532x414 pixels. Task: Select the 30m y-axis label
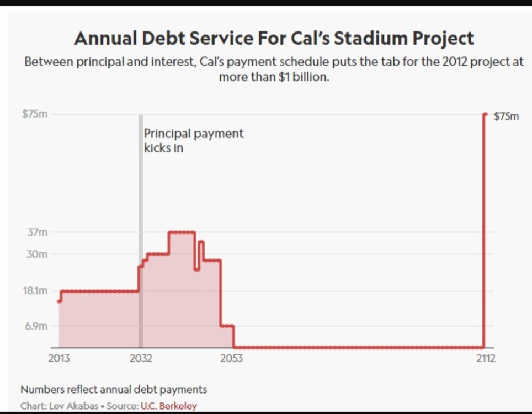[38, 254]
